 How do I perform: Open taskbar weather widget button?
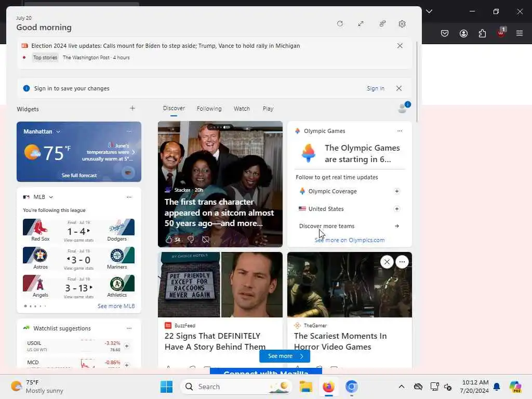(x=37, y=387)
